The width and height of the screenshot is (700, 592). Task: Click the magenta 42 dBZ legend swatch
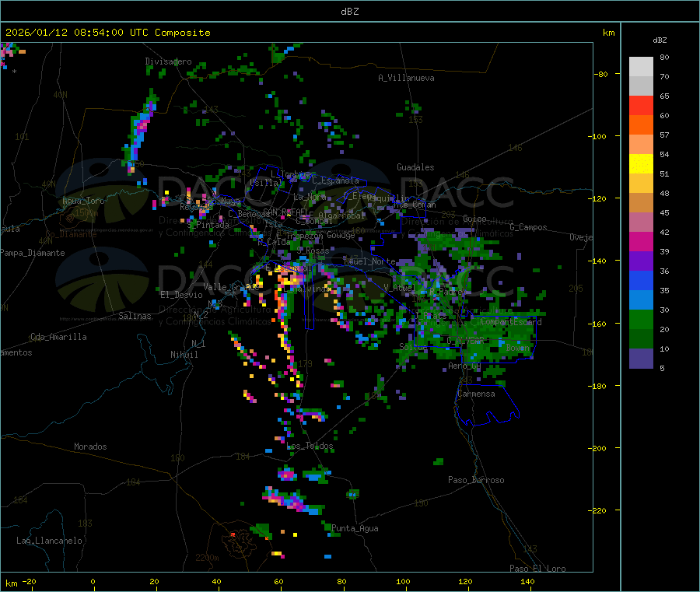point(641,241)
